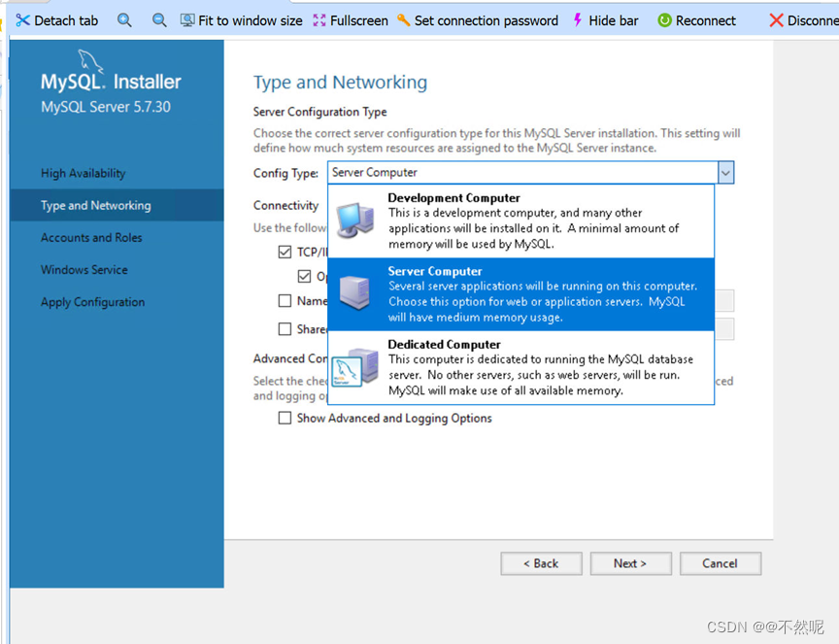
Task: Click the Next button
Action: click(630, 563)
